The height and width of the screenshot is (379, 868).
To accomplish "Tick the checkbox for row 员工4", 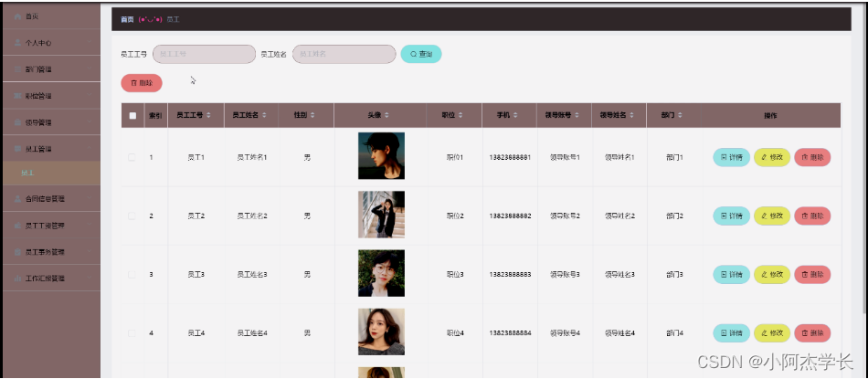I will 132,333.
